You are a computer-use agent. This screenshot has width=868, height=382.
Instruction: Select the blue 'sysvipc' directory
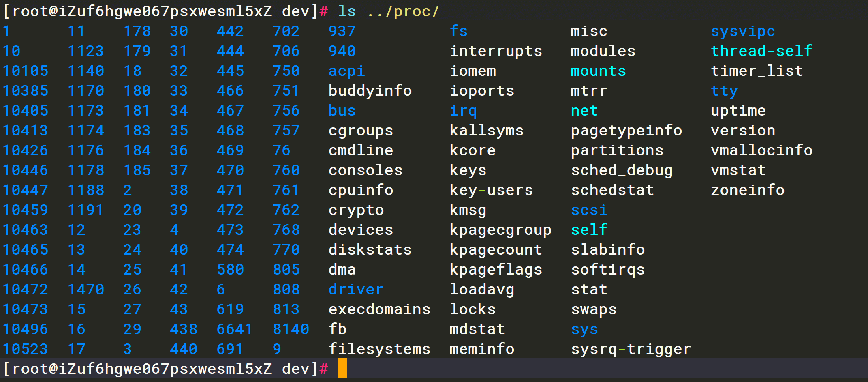click(x=743, y=31)
